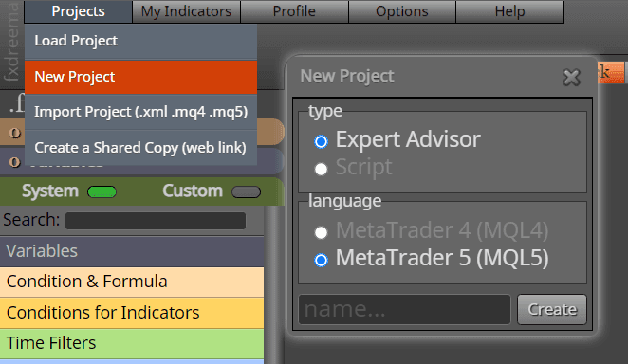Select the Expert Advisor radio button
628x364 pixels.
coord(321,141)
